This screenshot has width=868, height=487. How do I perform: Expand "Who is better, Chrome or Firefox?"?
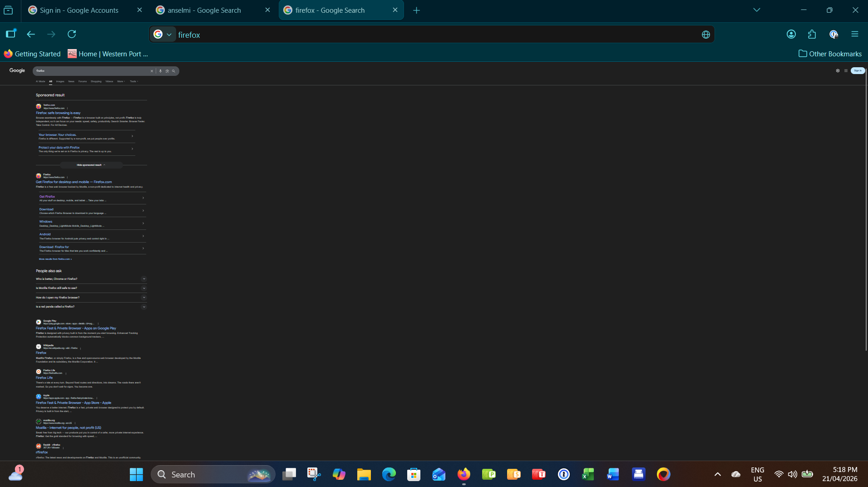click(91, 279)
